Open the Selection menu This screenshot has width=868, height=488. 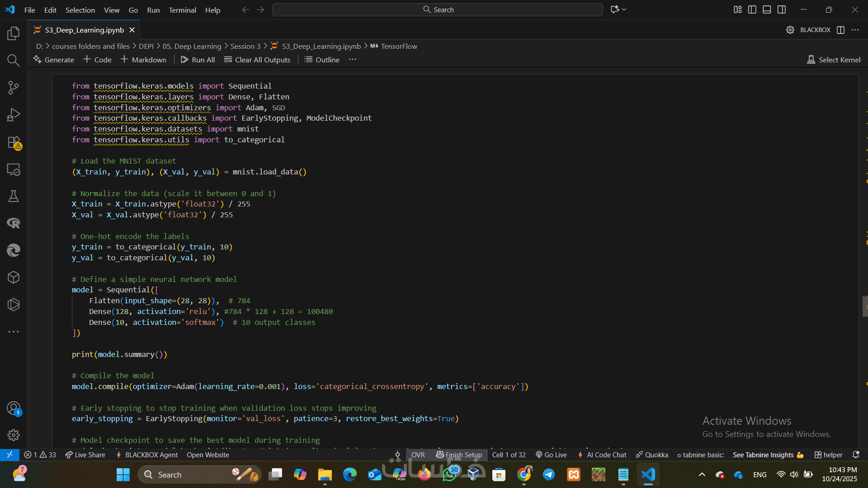pyautogui.click(x=80, y=10)
